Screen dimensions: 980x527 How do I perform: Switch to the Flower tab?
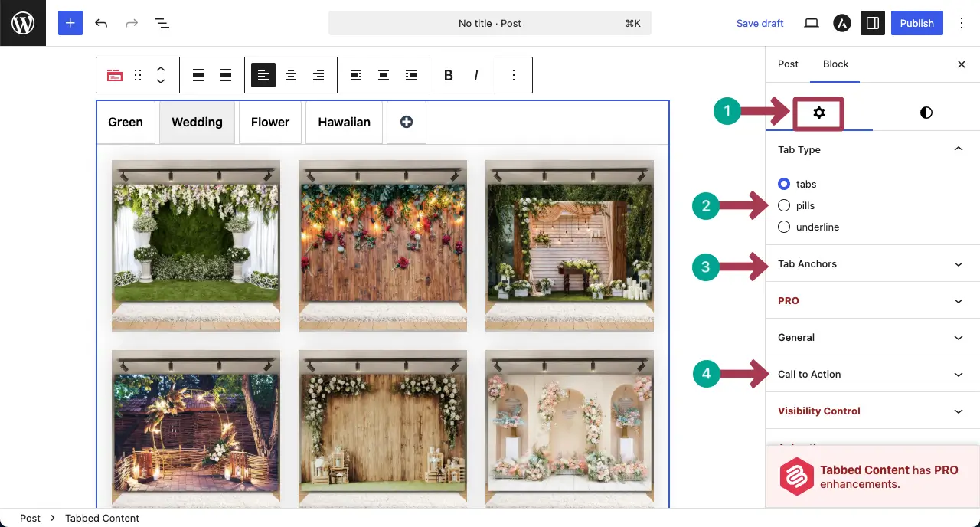[x=269, y=122]
